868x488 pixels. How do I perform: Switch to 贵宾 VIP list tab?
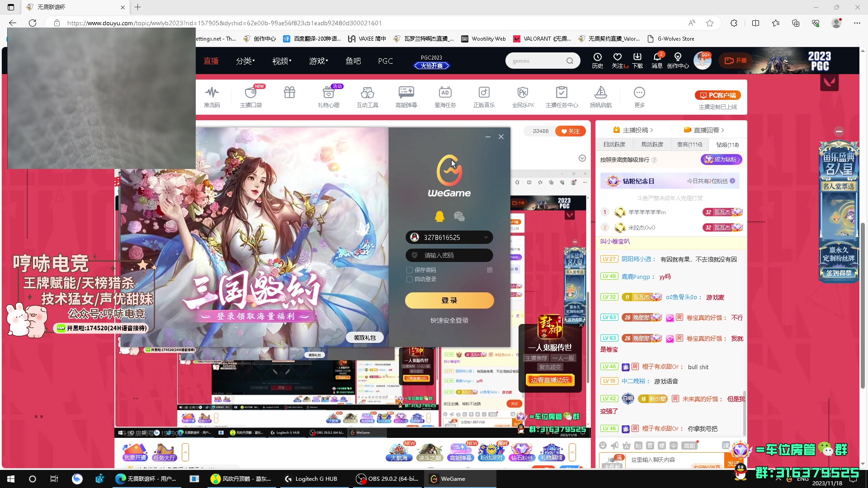(x=689, y=145)
